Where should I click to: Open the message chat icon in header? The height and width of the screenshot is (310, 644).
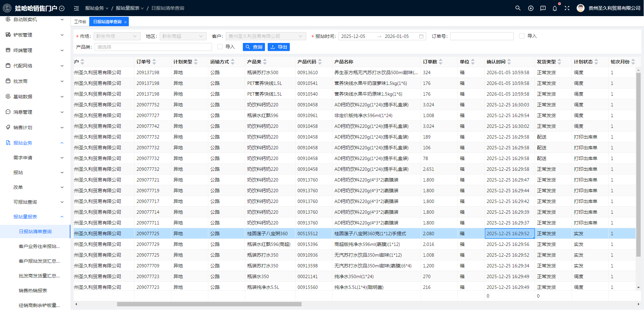pyautogui.click(x=543, y=8)
